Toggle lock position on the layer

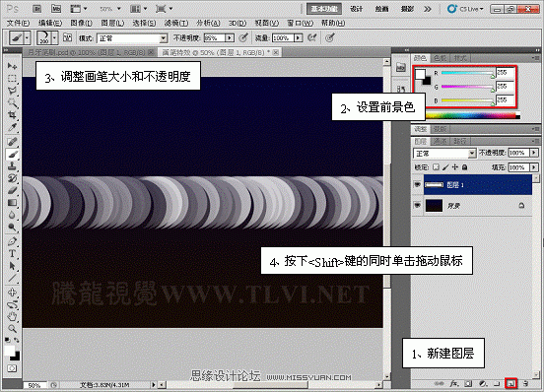(x=455, y=167)
